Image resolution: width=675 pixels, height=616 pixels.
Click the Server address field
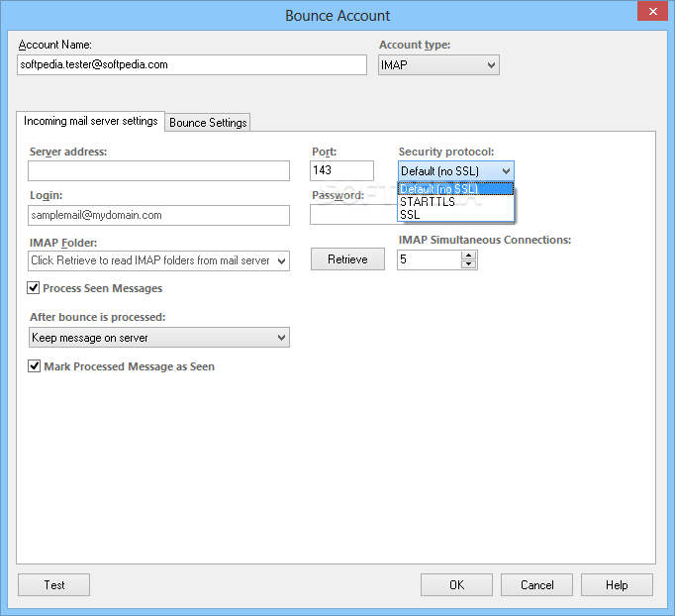(158, 171)
